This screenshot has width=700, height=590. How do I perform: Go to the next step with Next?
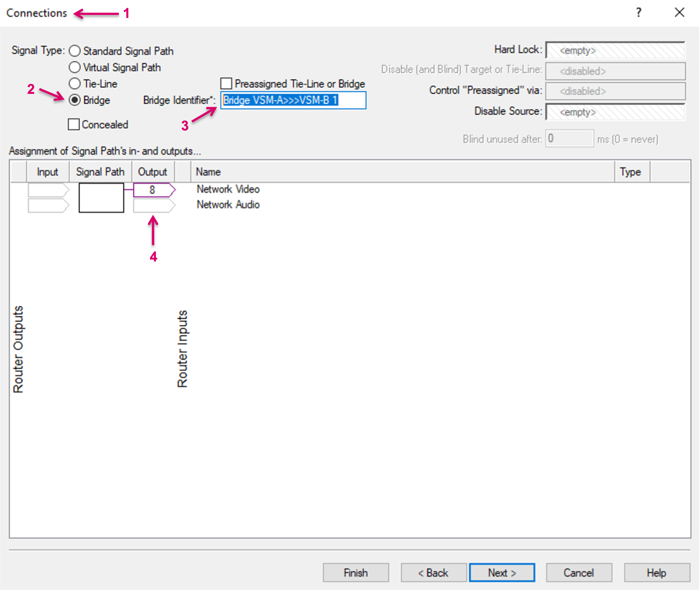[x=501, y=573]
